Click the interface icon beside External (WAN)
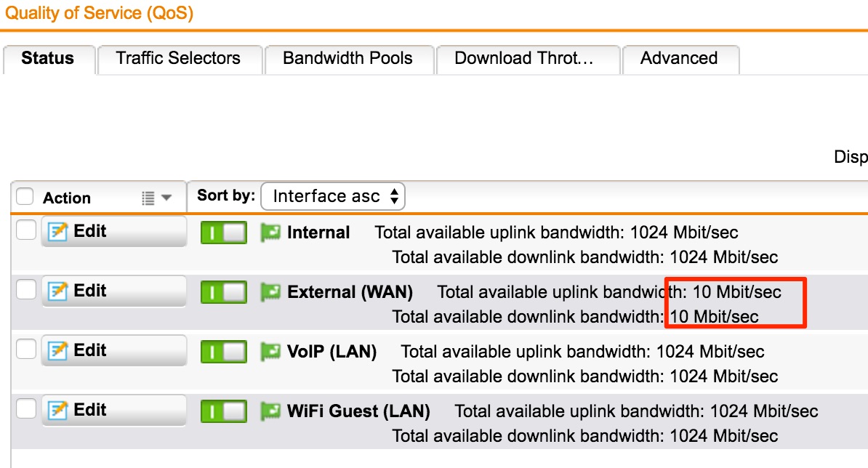Viewport: 868px width, 468px height. (270, 292)
